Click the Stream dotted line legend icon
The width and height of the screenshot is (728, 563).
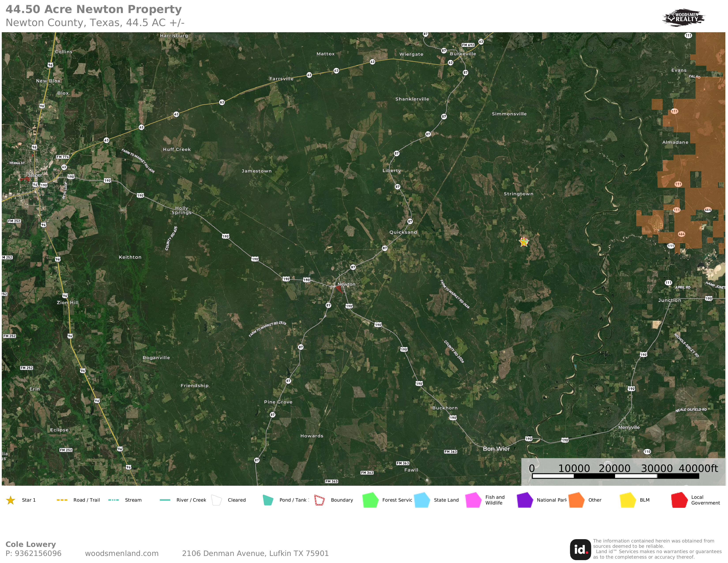[x=114, y=500]
